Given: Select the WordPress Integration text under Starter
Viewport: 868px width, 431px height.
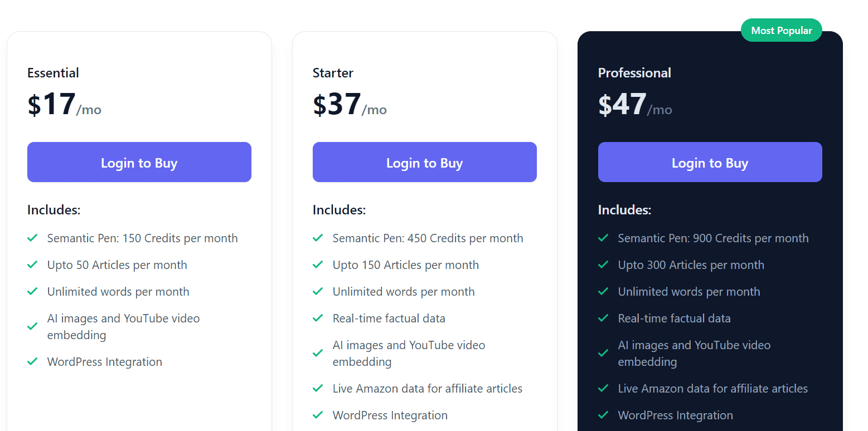Looking at the screenshot, I should pyautogui.click(x=390, y=415).
